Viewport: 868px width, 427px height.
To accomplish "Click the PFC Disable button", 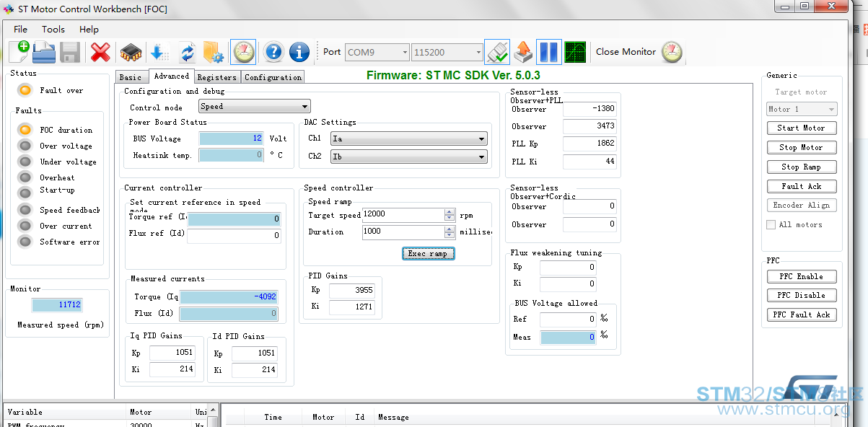I will pyautogui.click(x=802, y=295).
